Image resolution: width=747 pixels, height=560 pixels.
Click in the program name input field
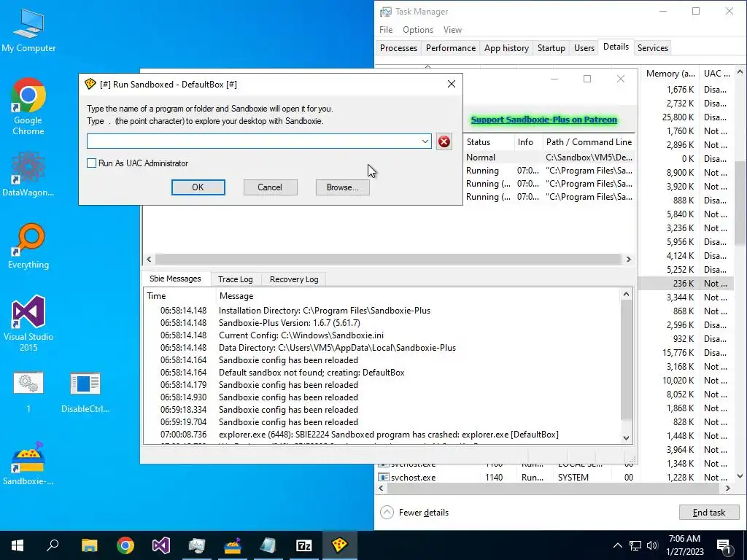tap(253, 141)
